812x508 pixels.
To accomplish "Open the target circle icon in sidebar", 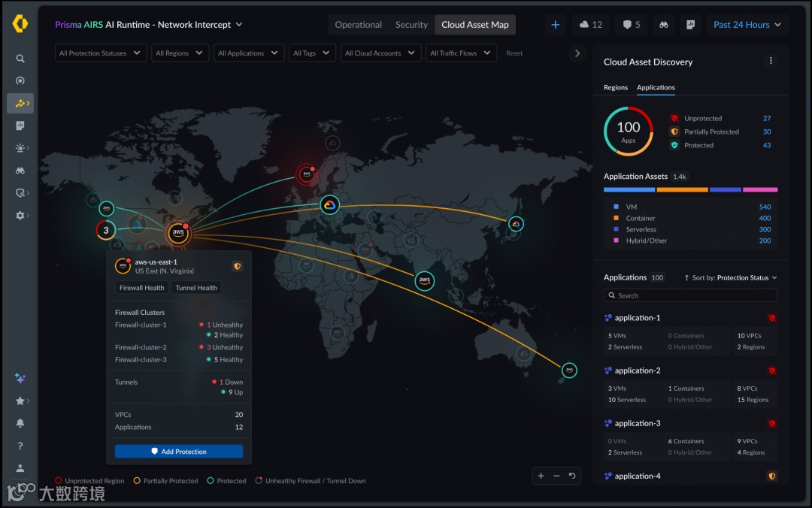I will tap(20, 80).
